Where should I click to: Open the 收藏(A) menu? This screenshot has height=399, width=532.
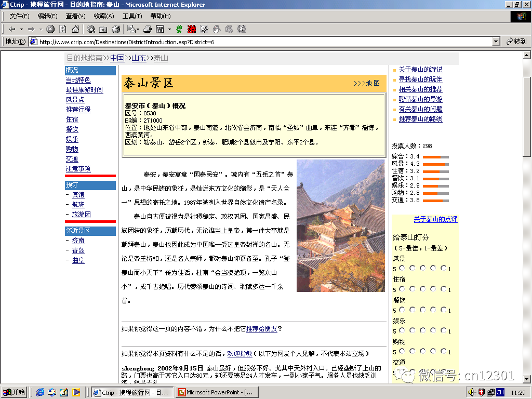[103, 16]
